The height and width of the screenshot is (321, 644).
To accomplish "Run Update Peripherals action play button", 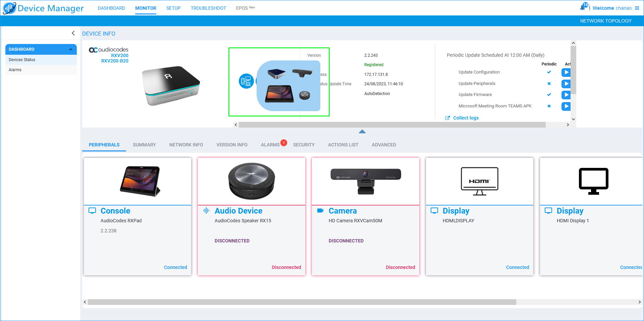I will point(566,84).
